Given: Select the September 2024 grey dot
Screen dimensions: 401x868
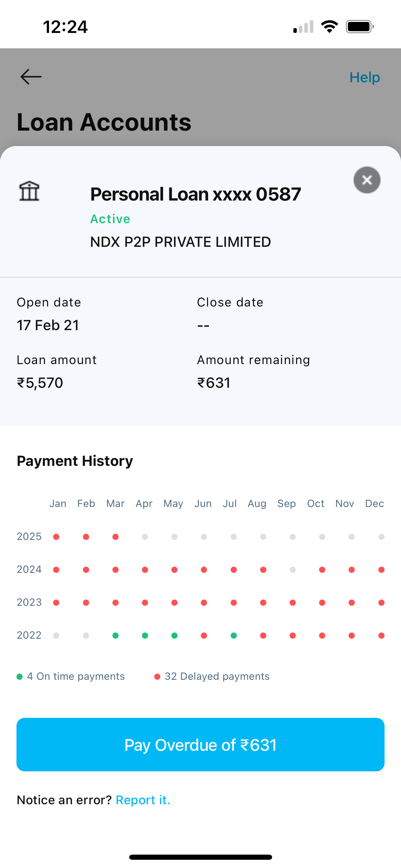Looking at the screenshot, I should 293,570.
